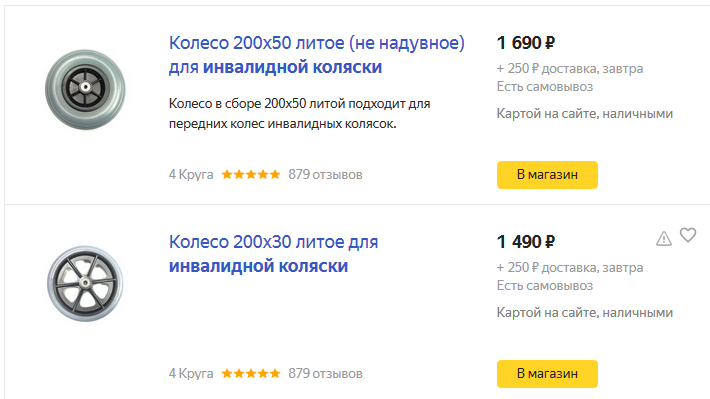710x399 pixels.
Task: Click the delivery info on the 200x50 wheel listing
Action: [570, 68]
